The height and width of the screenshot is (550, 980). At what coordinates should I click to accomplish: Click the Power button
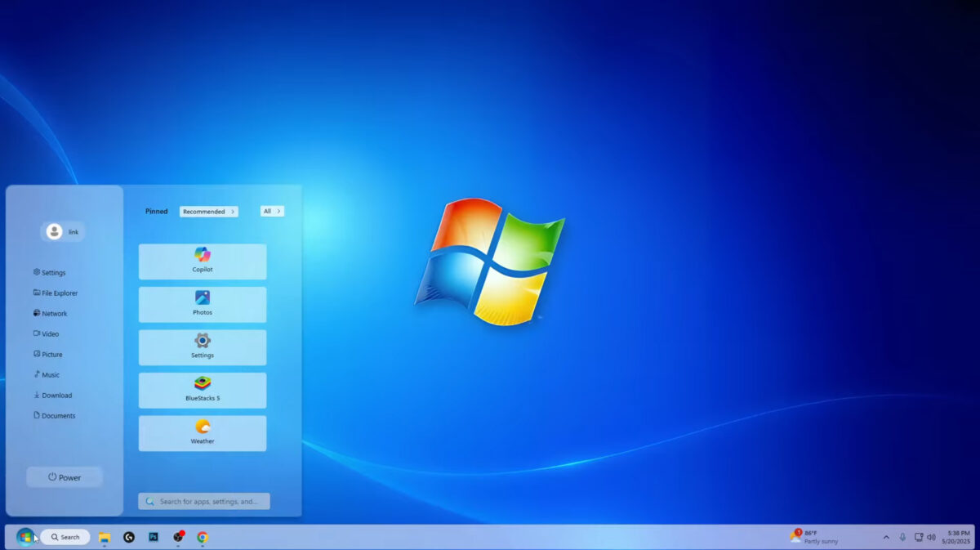[x=64, y=477]
